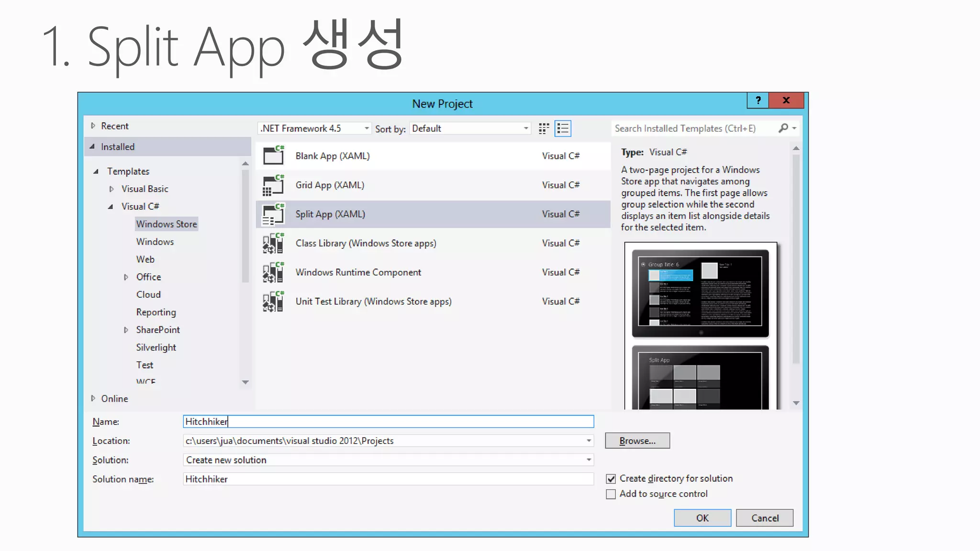Viewport: 980px width, 551px height.
Task: Click the search magnifier icon
Action: pyautogui.click(x=783, y=128)
